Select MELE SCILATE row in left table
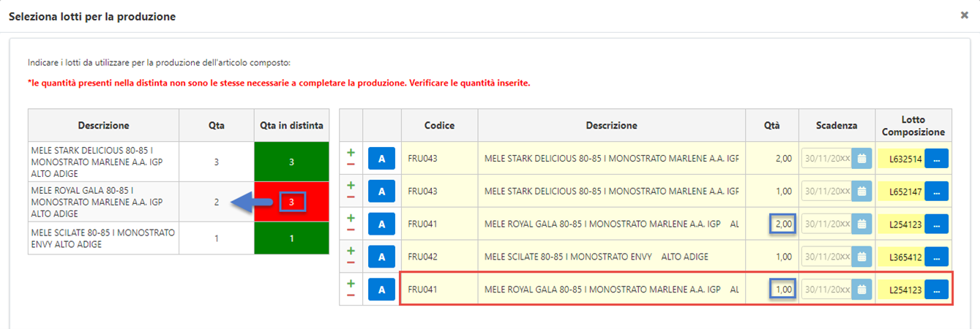Viewport: 980px width, 329px height. point(102,238)
